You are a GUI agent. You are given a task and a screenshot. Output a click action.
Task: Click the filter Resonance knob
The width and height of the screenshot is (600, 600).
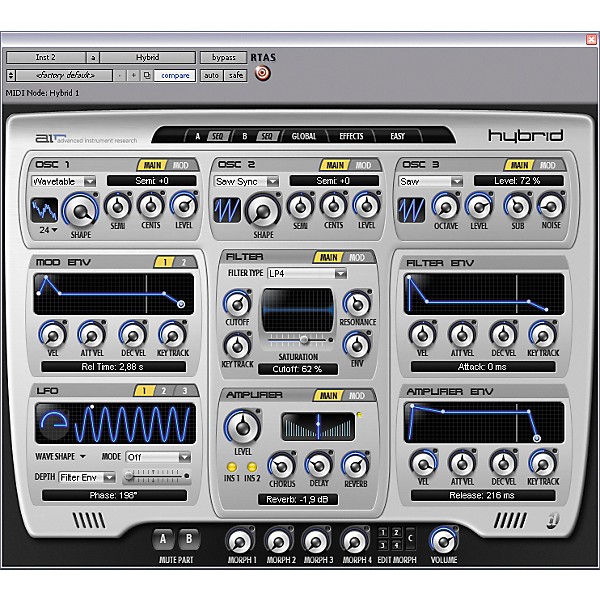click(356, 304)
